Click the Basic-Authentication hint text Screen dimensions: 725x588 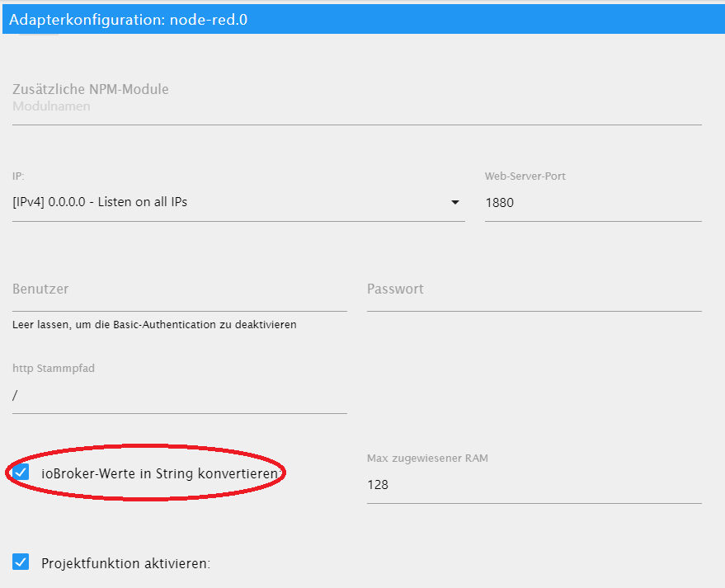pyautogui.click(x=154, y=324)
